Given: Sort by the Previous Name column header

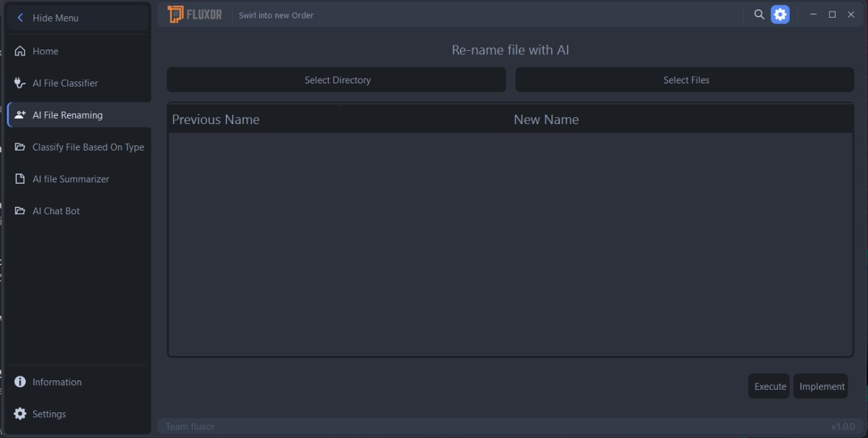Looking at the screenshot, I should (216, 119).
